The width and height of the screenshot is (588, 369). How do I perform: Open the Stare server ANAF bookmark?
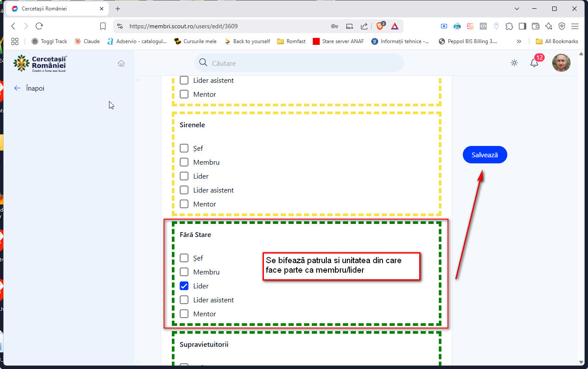coord(338,41)
